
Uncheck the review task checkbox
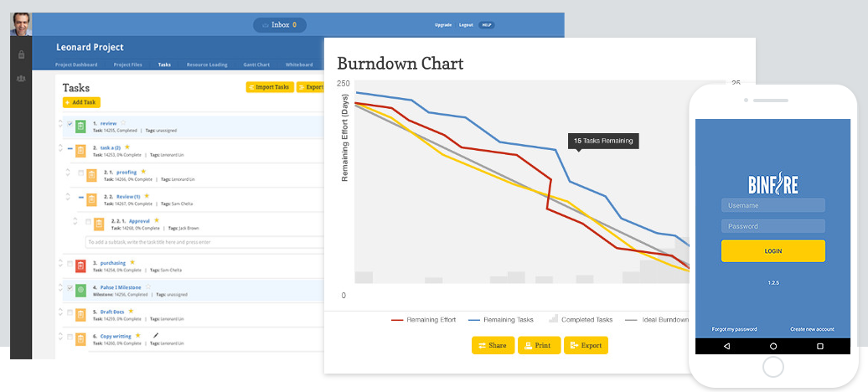tap(70, 125)
